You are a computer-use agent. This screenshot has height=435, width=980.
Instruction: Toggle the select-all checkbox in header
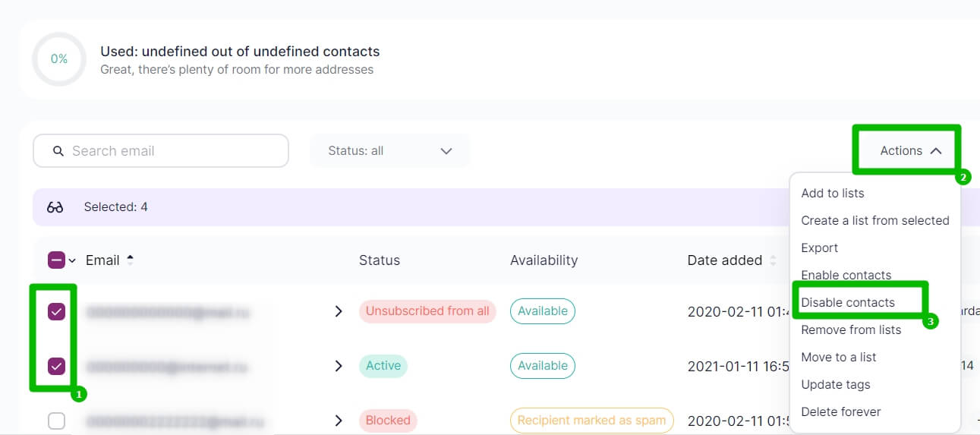click(56, 260)
